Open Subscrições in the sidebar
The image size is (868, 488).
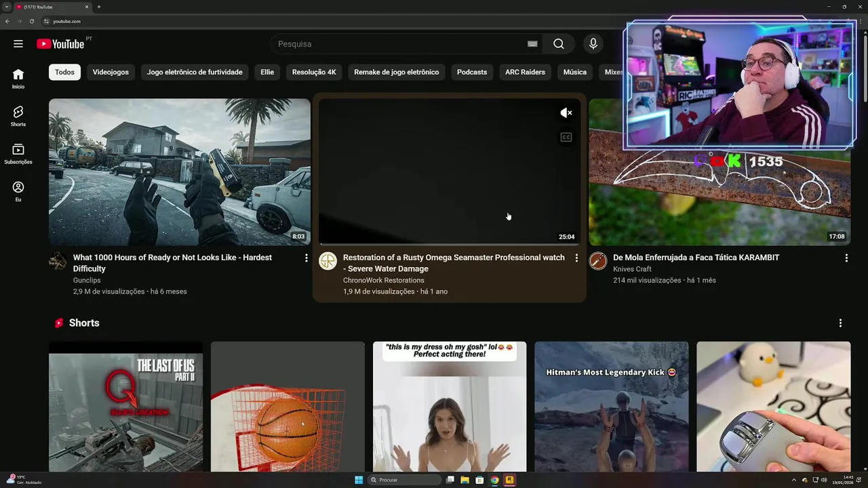18,154
